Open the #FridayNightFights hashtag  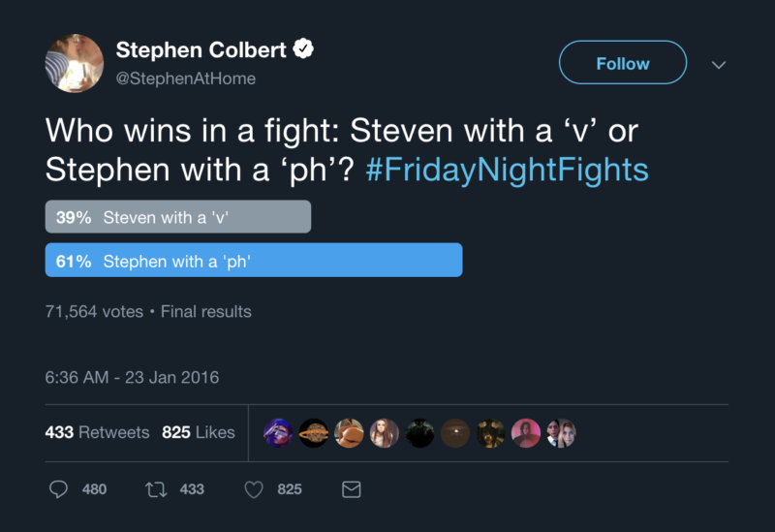pyautogui.click(x=508, y=170)
